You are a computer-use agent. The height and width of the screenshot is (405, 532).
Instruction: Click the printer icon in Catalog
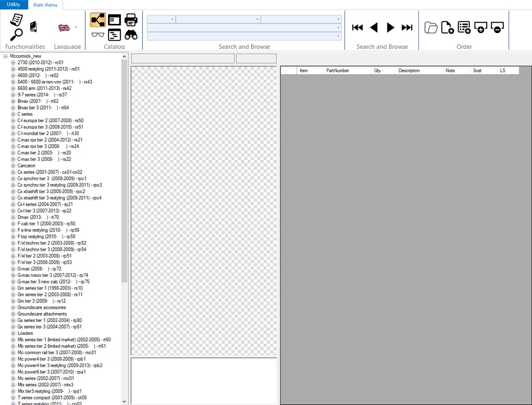(131, 20)
